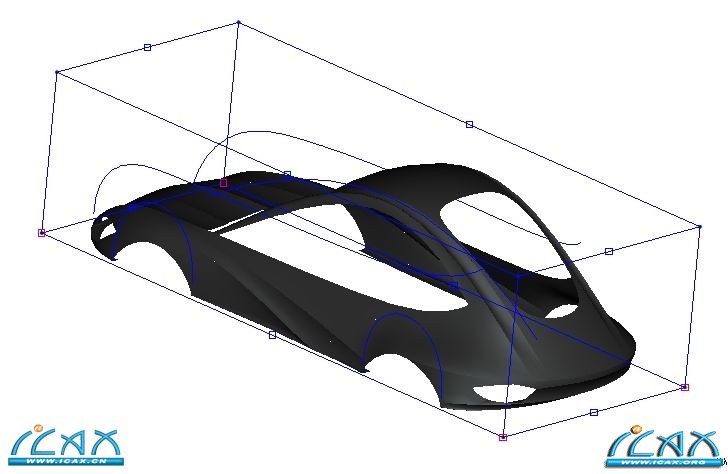Click the square midpoint handle on the short bottom-front edge near the right watermark

click(593, 412)
